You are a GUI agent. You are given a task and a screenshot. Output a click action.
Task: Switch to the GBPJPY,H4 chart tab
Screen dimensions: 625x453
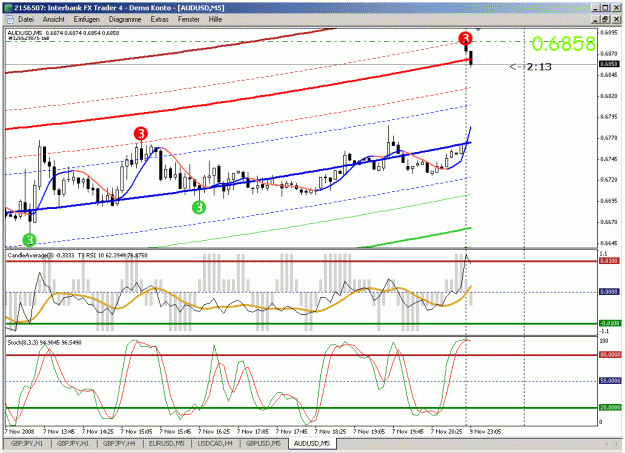119,443
